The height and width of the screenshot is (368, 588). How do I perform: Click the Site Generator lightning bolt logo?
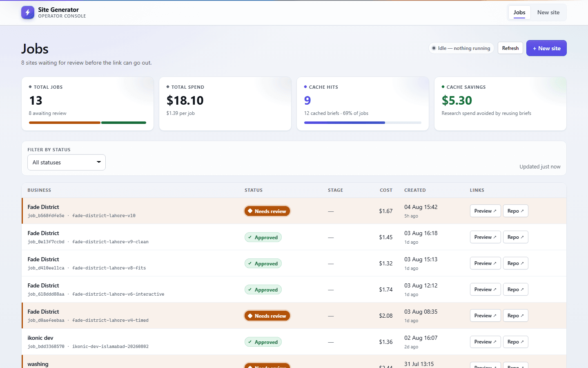click(x=28, y=13)
